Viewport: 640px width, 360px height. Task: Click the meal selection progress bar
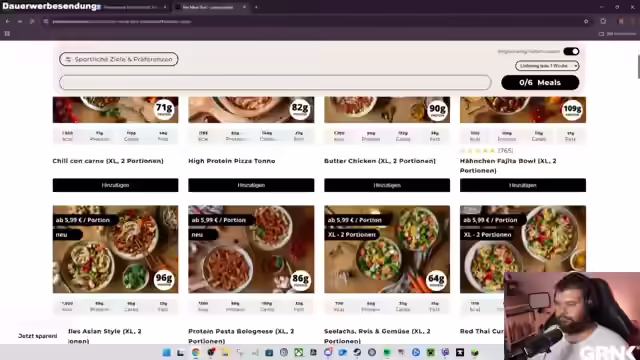coord(275,82)
